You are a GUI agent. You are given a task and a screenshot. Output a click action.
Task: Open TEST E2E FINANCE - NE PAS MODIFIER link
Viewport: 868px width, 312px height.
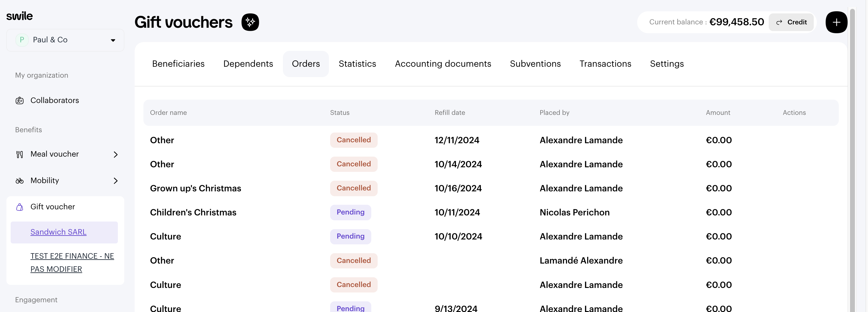(x=72, y=262)
